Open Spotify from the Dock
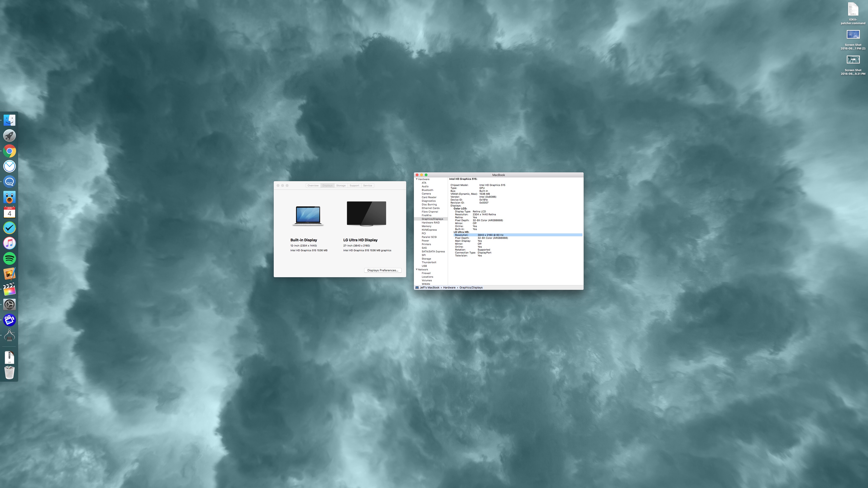The height and width of the screenshot is (488, 868). click(9, 258)
